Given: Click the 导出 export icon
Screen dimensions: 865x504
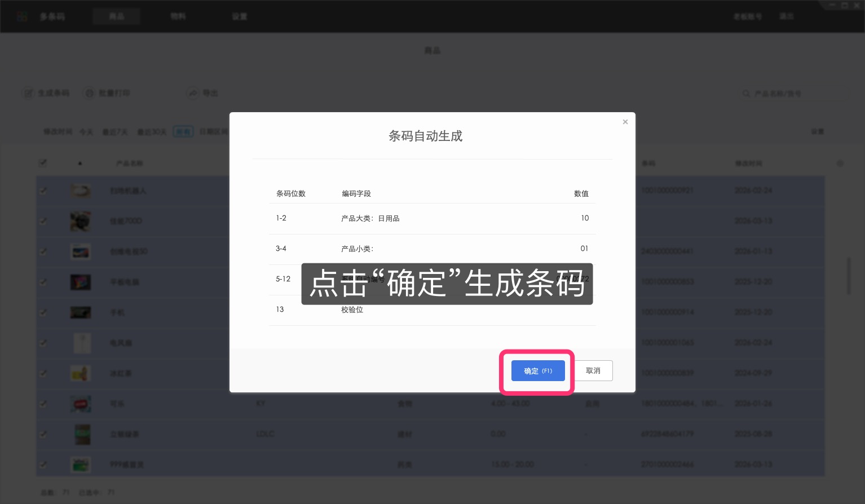Looking at the screenshot, I should [x=193, y=93].
